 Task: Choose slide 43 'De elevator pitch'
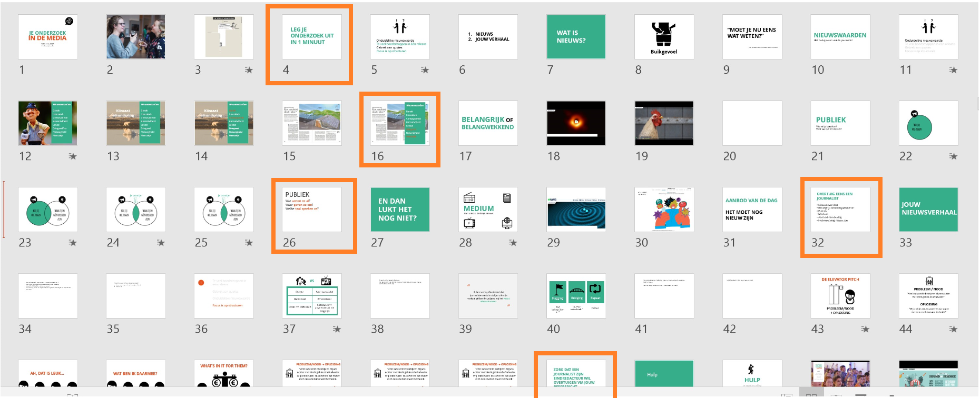pos(840,295)
